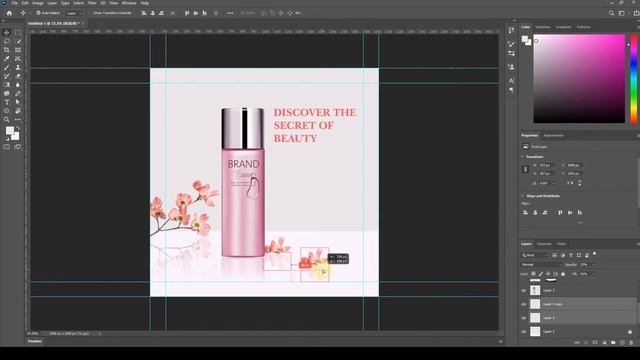Click the create new group folder icon
This screenshot has width=640, height=360.
point(613,343)
